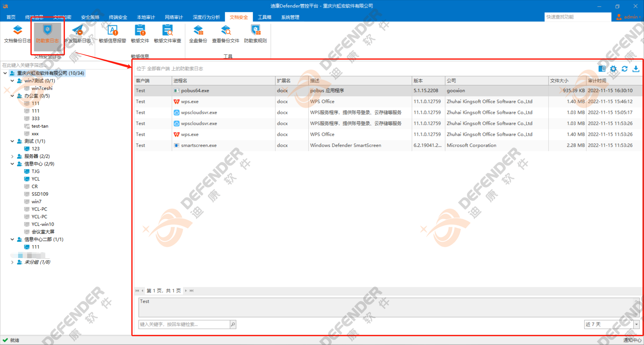Select wpscloudsvr.exe row at 15:05:17
This screenshot has height=345, width=644.
pos(388,113)
